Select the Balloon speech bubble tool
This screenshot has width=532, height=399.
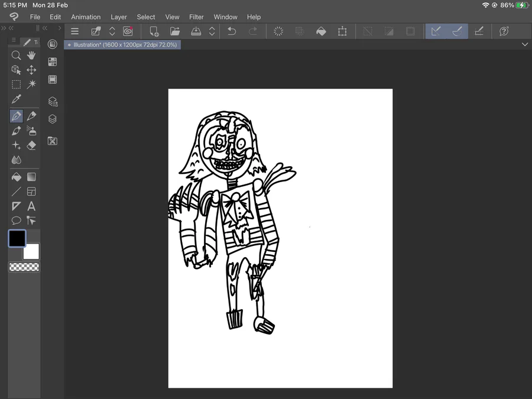click(x=16, y=220)
